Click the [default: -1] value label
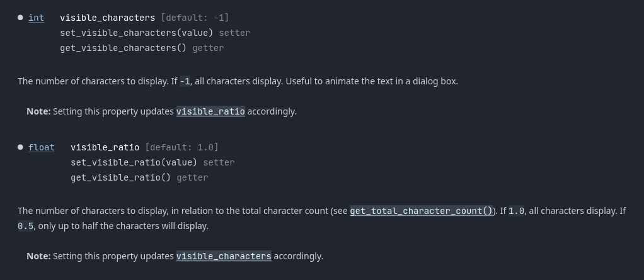This screenshot has height=280, width=644. [x=195, y=18]
